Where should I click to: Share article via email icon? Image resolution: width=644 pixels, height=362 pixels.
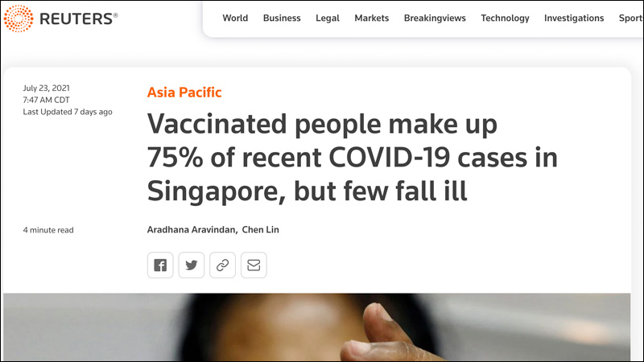pos(254,265)
